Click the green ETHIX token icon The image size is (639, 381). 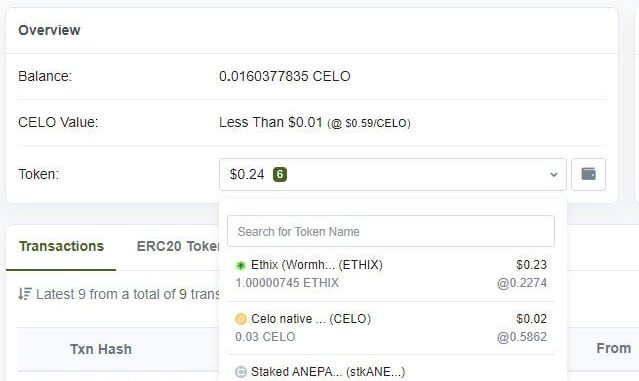241,265
